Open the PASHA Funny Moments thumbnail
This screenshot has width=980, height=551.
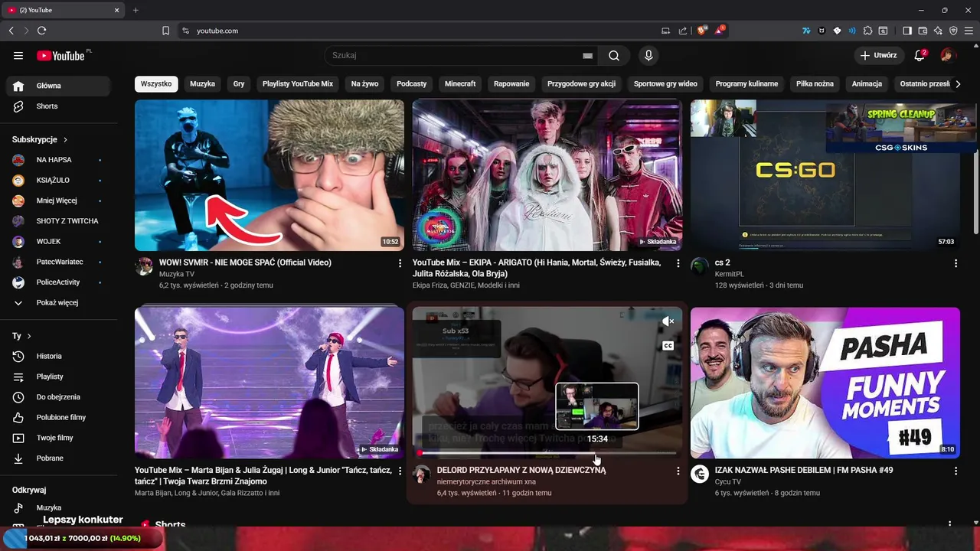point(825,383)
